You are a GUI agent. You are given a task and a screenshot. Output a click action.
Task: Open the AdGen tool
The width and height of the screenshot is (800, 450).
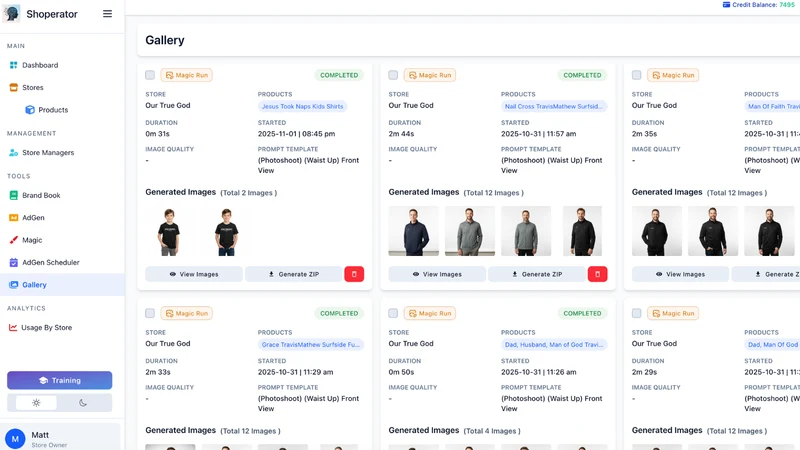tap(27, 218)
